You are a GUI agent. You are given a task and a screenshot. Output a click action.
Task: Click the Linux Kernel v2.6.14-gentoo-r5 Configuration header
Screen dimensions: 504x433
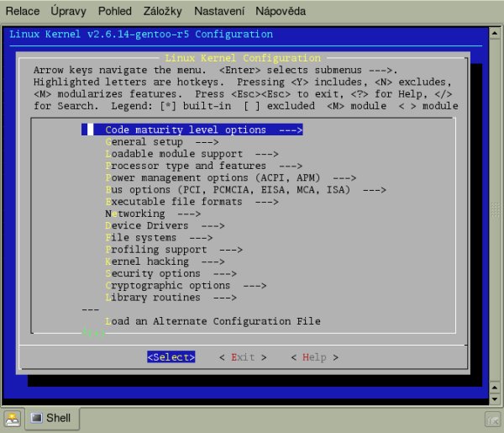click(x=141, y=34)
